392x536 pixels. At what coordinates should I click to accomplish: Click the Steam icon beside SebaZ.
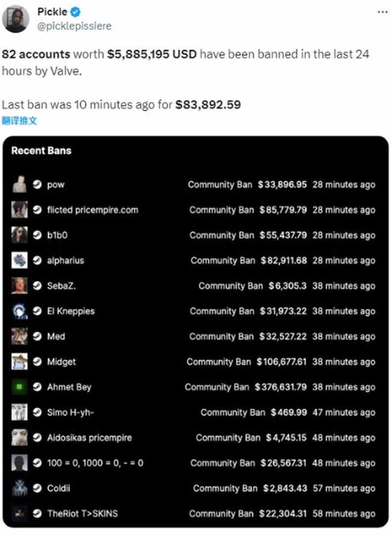coord(37,286)
